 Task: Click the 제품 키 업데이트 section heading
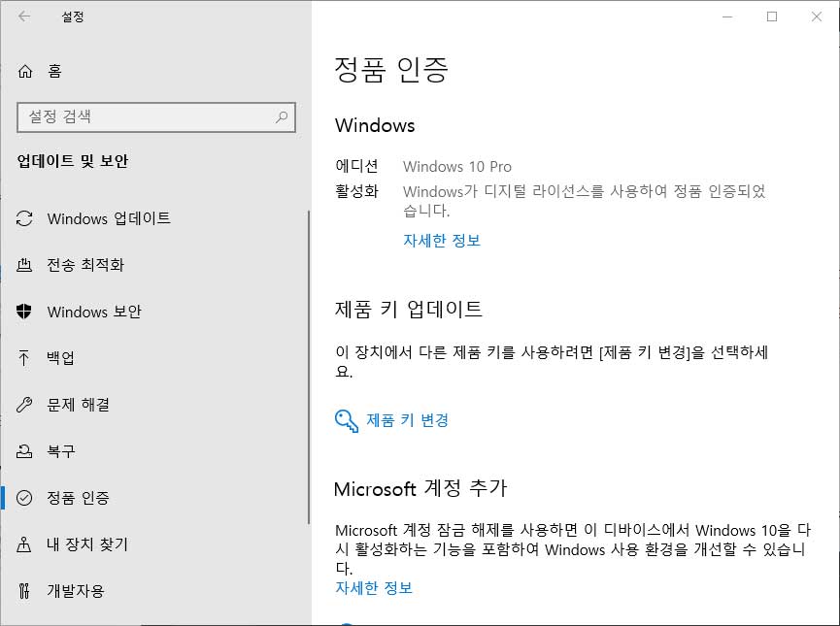click(408, 309)
